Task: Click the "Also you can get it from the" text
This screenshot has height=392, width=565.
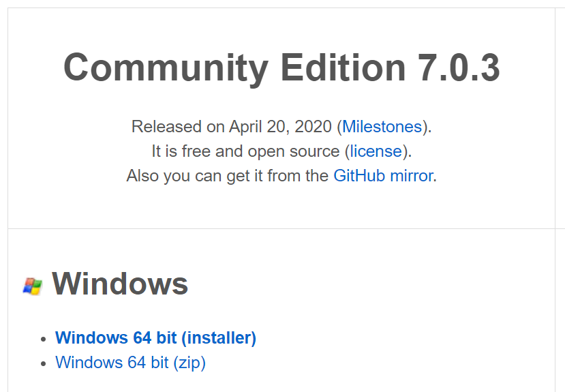Action: click(x=228, y=176)
